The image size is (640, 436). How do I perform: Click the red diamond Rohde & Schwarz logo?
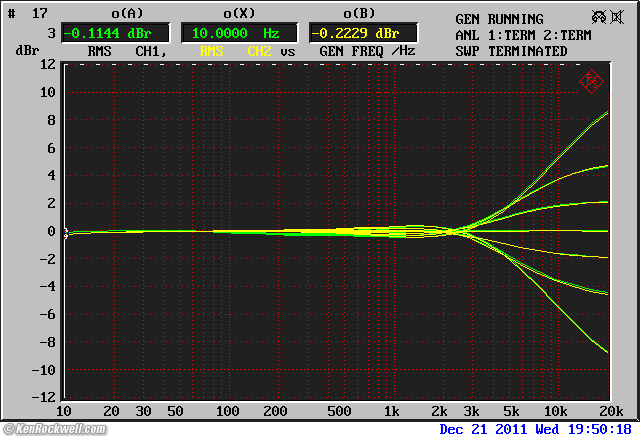coord(591,81)
